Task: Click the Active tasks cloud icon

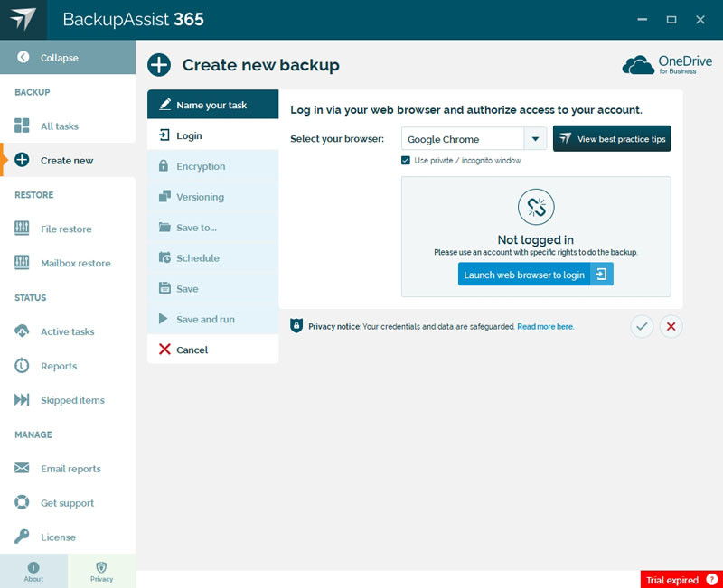Action: point(22,331)
